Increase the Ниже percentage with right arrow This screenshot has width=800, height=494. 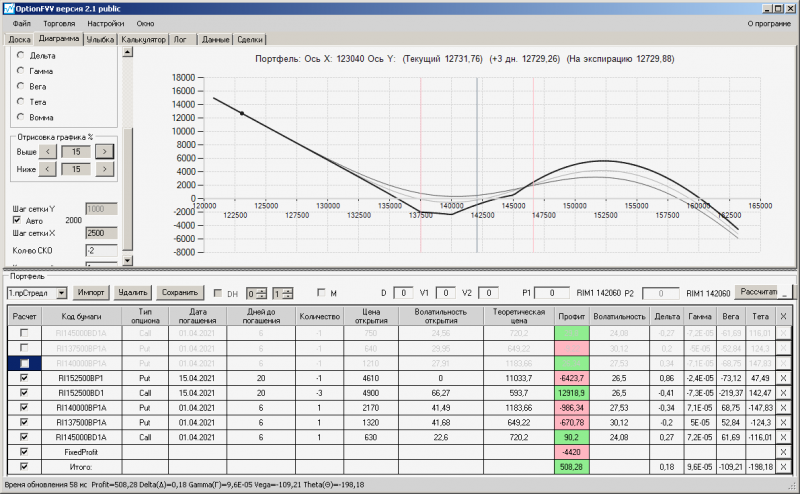click(105, 169)
